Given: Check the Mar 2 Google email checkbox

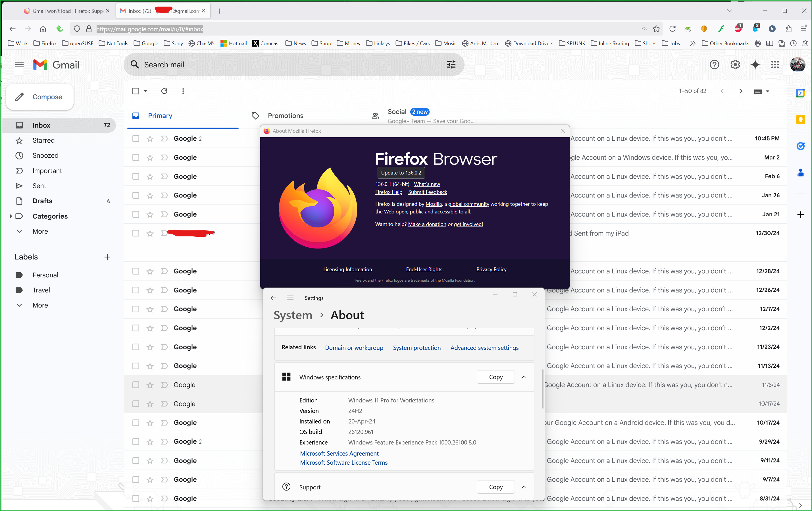Looking at the screenshot, I should point(136,157).
